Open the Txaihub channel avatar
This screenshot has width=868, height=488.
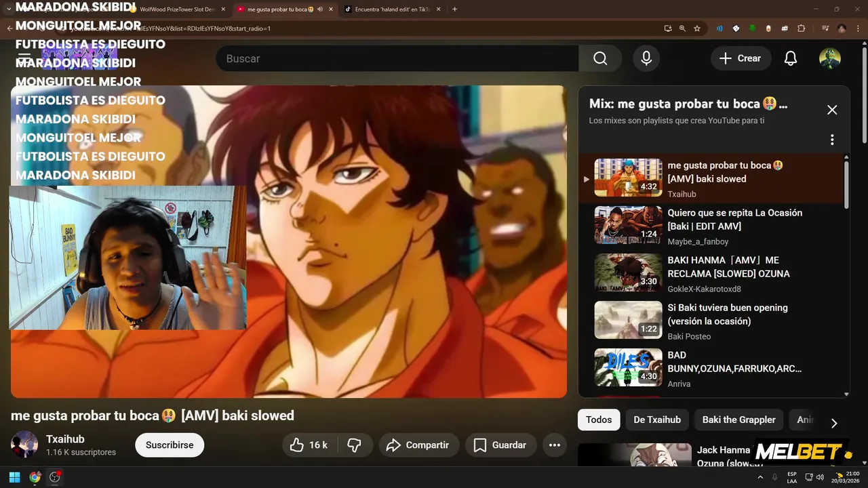point(24,445)
